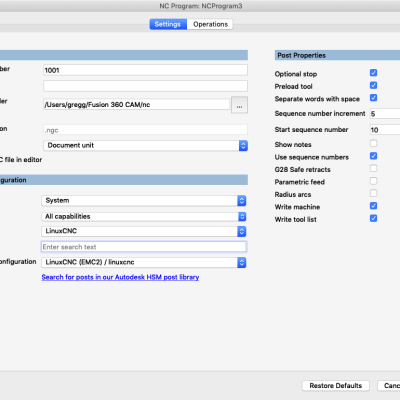Enable G28 Safe retracts checkbox
This screenshot has height=400, width=400.
(373, 168)
